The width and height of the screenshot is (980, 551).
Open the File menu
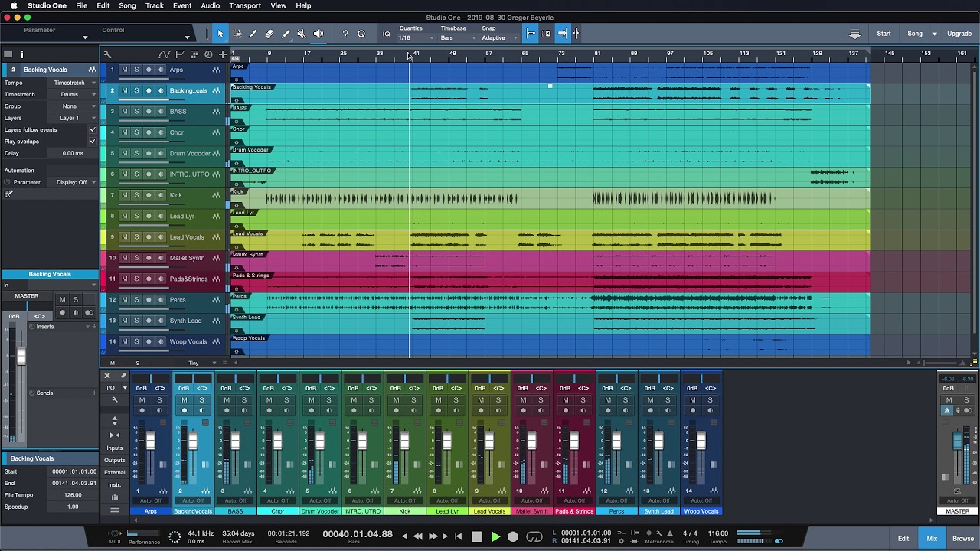81,5
